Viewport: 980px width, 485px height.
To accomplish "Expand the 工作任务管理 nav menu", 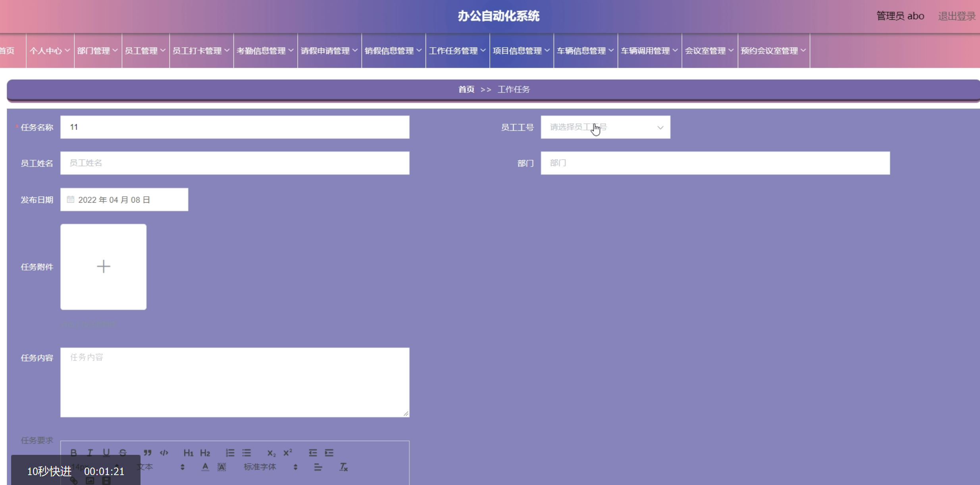I will click(x=457, y=51).
